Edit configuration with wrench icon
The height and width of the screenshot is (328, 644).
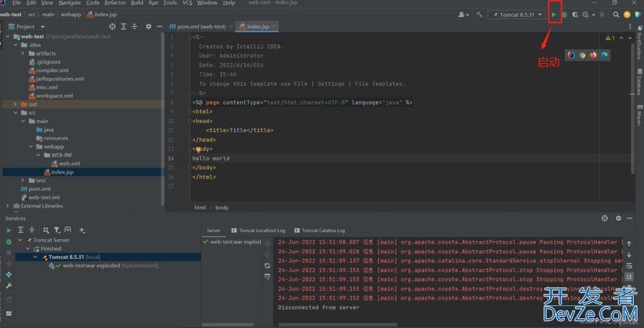pos(8,285)
